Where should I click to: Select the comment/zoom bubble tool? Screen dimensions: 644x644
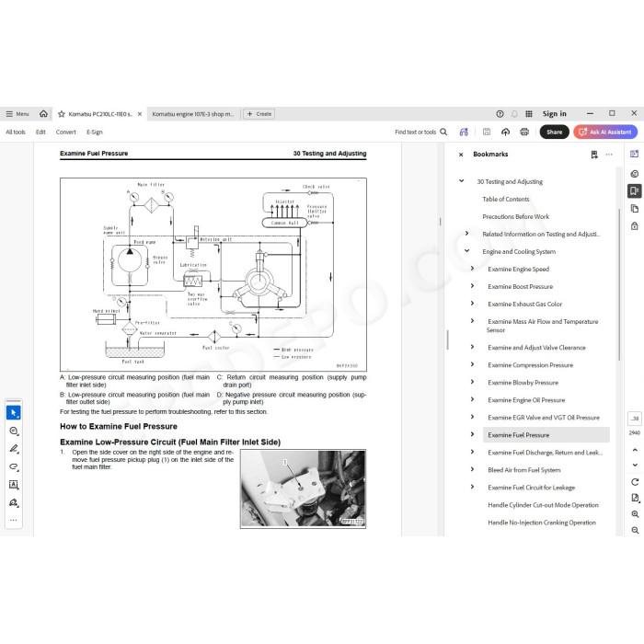(x=14, y=431)
